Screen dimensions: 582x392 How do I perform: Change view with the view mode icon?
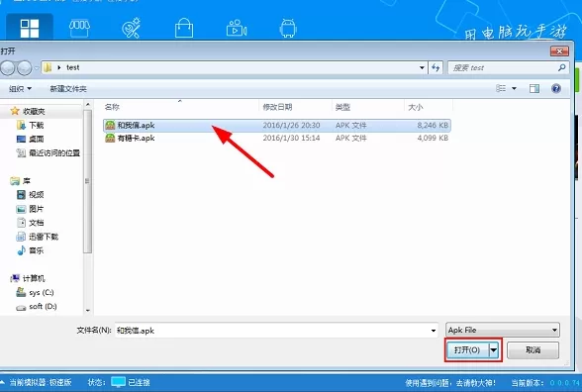[x=501, y=88]
